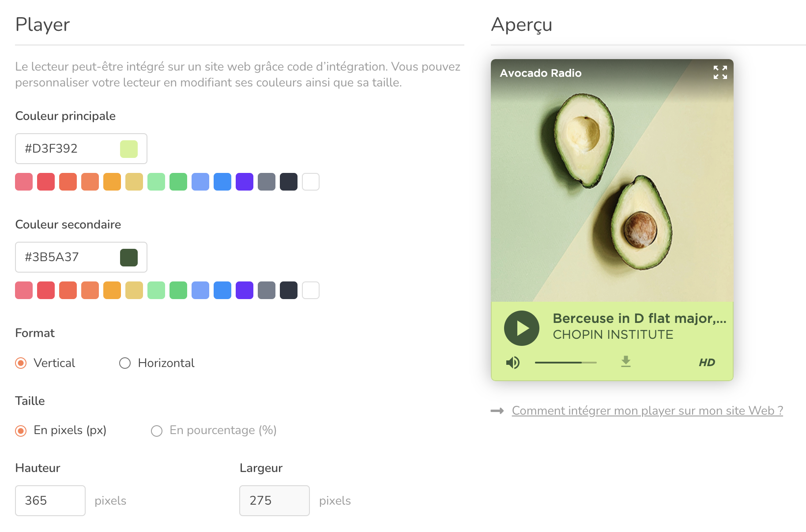The height and width of the screenshot is (532, 806).
Task: Choose the En pourcentage (%) size option
Action: tap(157, 431)
